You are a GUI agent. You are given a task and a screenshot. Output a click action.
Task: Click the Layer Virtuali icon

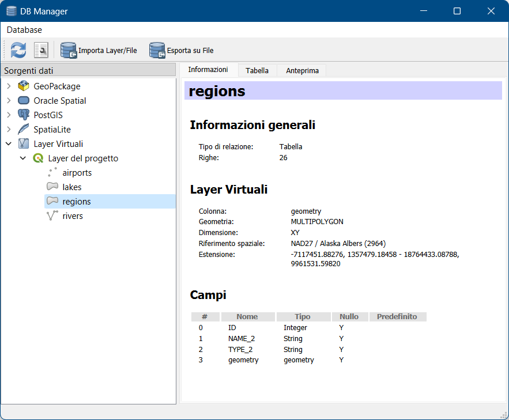click(24, 143)
